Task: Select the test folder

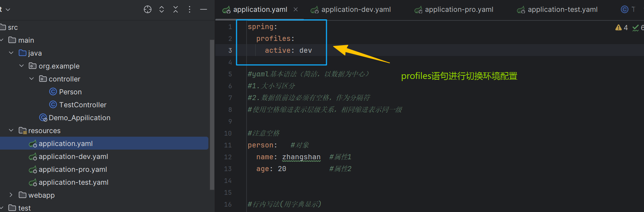Action: pyautogui.click(x=24, y=208)
